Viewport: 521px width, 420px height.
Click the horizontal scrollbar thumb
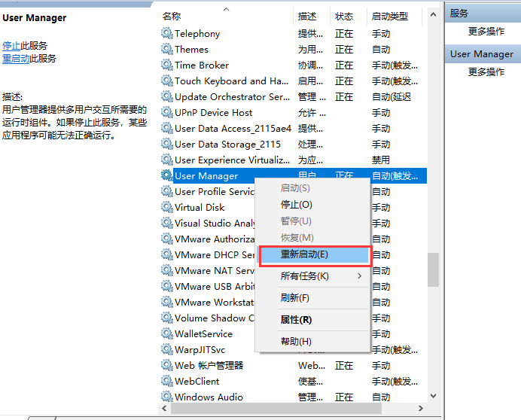[x=276, y=409]
